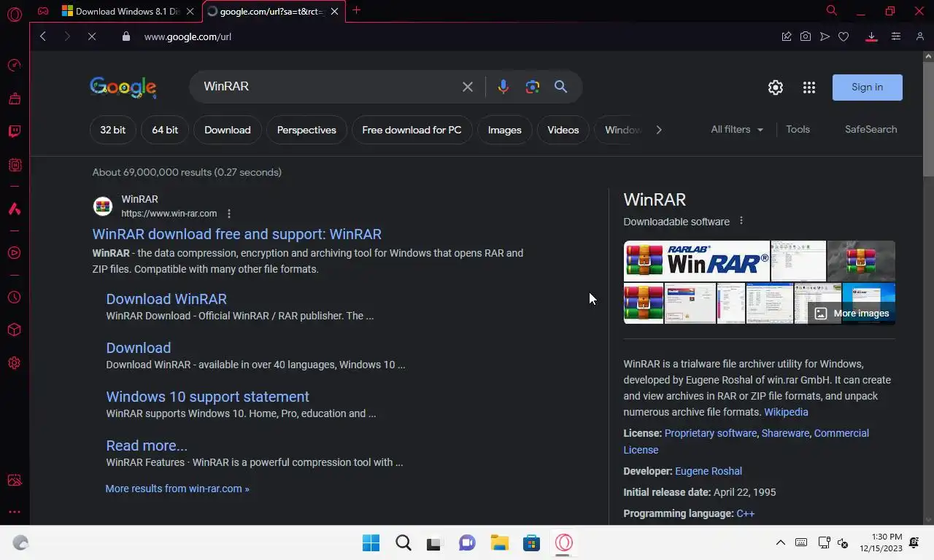Open the Opera GX menu logo

click(14, 14)
